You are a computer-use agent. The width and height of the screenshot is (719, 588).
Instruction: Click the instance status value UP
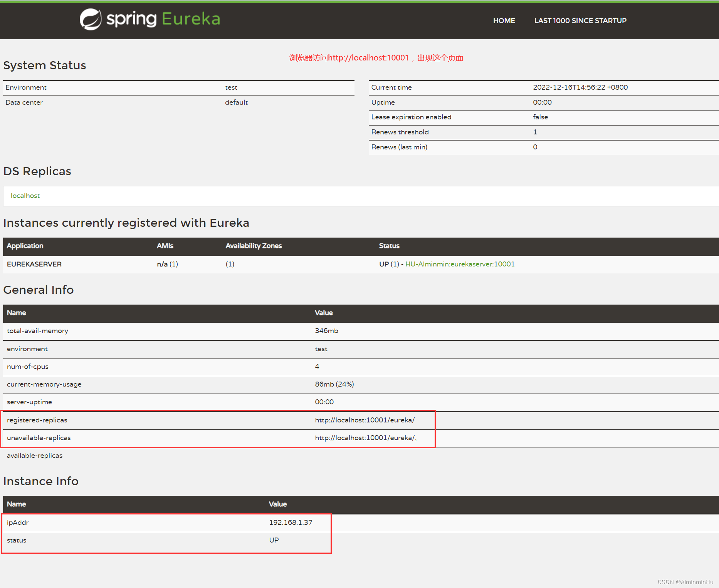(x=274, y=540)
